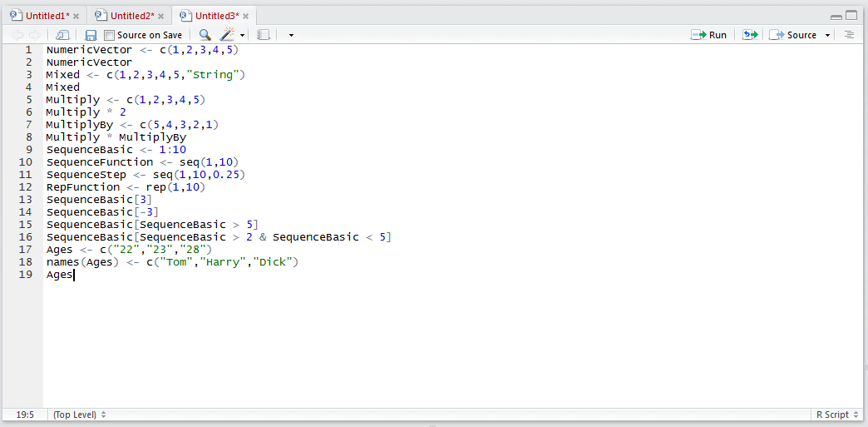868x427 pixels.
Task: Click 'NumericVector' alone on line 2
Action: (89, 62)
